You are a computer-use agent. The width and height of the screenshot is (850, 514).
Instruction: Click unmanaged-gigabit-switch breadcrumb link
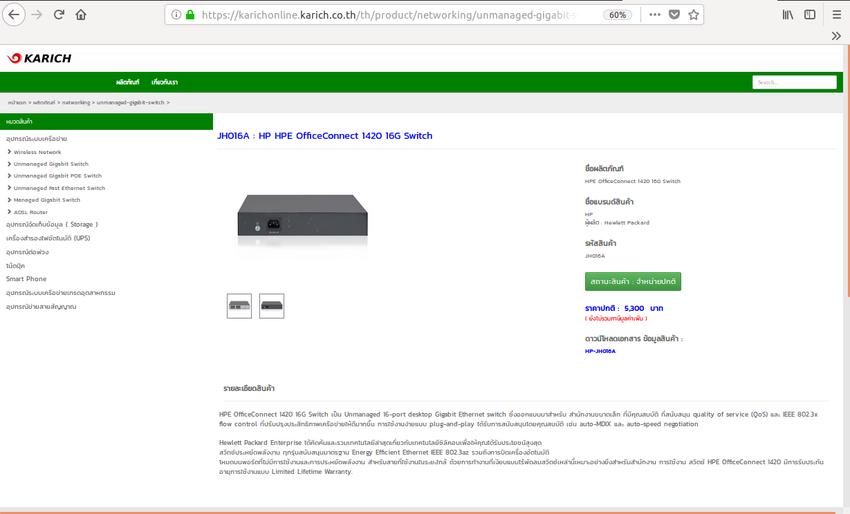point(130,102)
